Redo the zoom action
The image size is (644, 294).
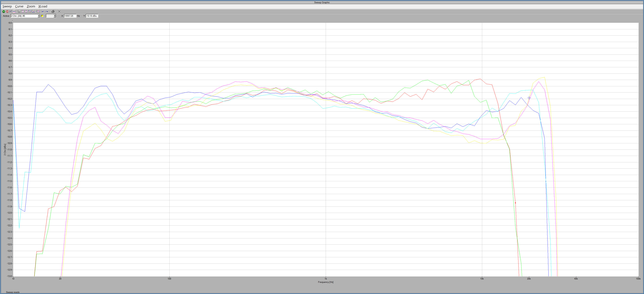(47, 11)
